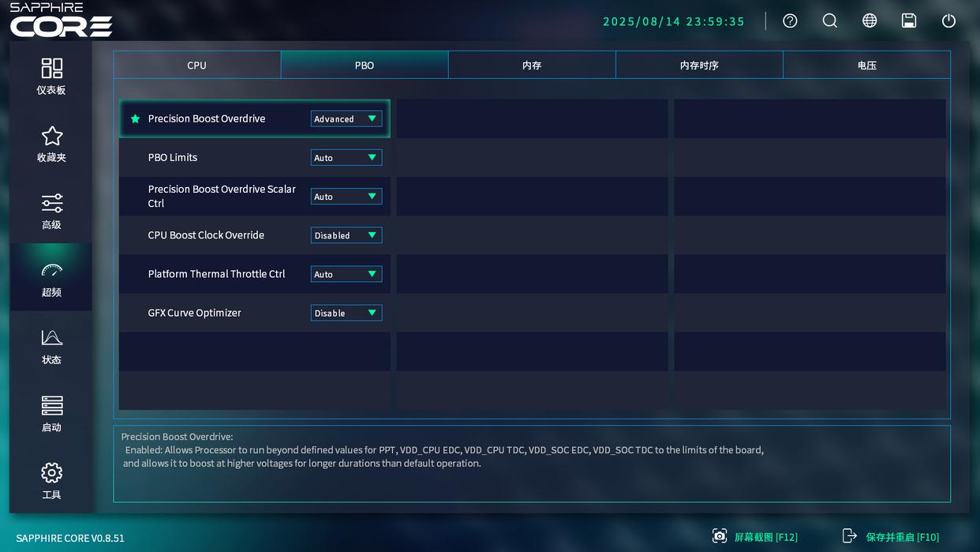Toggle favorite star for Precision Boost Overdrive
This screenshot has width=980, height=552.
pos(135,118)
